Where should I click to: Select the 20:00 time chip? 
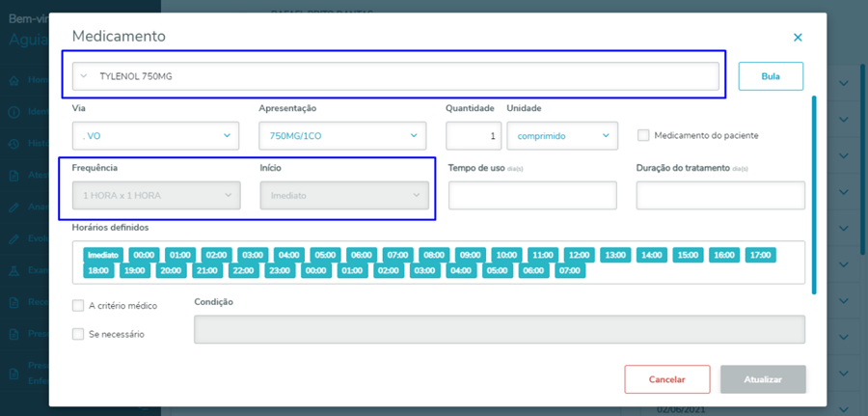[x=171, y=271]
